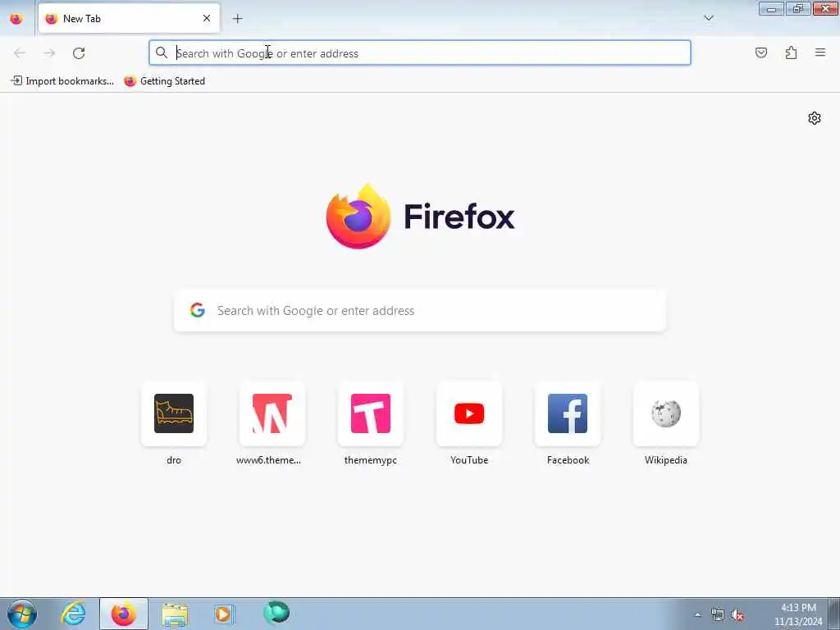Minimize the Firefox window
This screenshot has height=630, width=840.
coord(771,8)
